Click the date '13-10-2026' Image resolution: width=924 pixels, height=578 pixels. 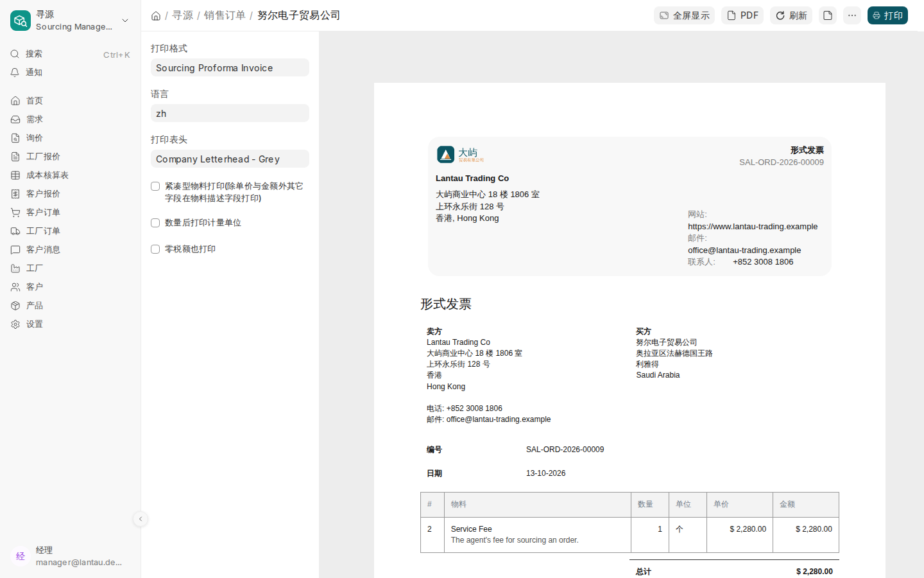click(x=545, y=473)
